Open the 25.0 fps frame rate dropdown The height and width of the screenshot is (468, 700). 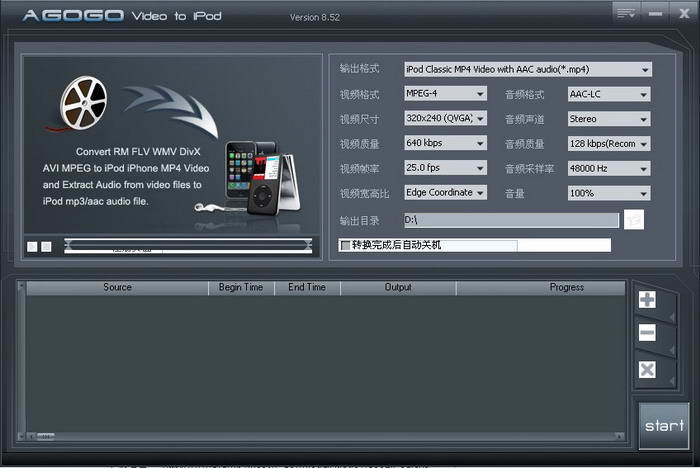[445, 168]
